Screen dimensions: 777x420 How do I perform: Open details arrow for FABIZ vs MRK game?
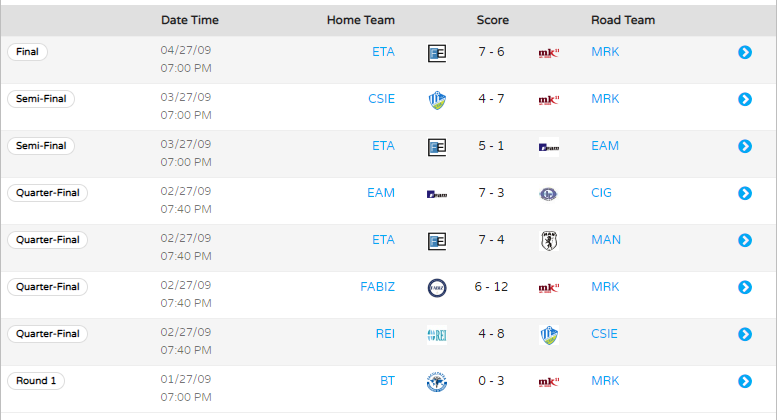pos(745,287)
